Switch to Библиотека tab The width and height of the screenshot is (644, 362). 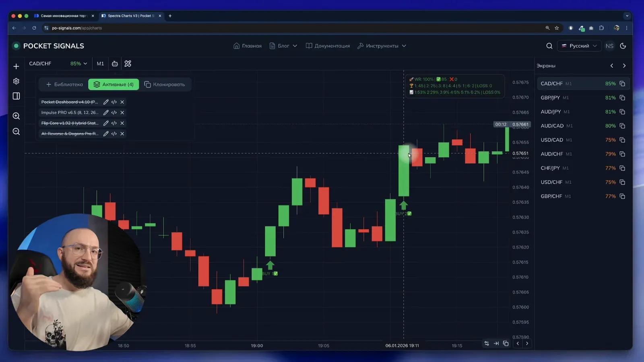(64, 84)
